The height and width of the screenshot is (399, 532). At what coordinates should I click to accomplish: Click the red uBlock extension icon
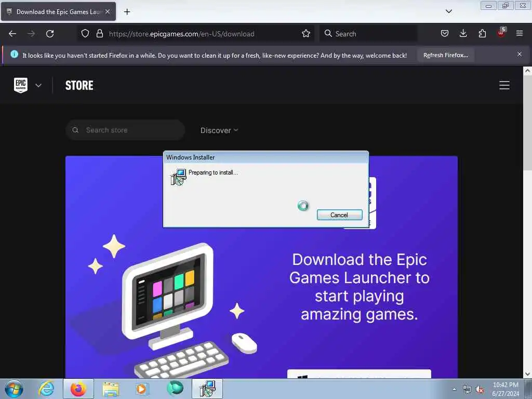tap(501, 33)
